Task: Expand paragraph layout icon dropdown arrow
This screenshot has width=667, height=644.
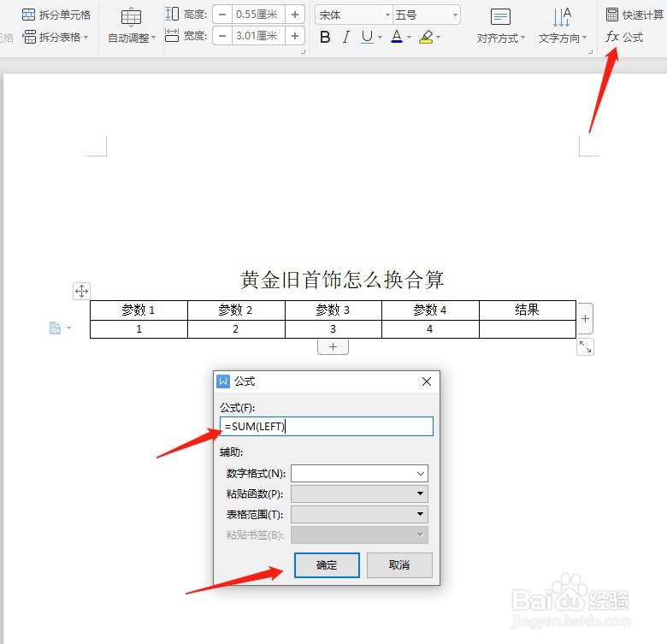Action: (69, 328)
